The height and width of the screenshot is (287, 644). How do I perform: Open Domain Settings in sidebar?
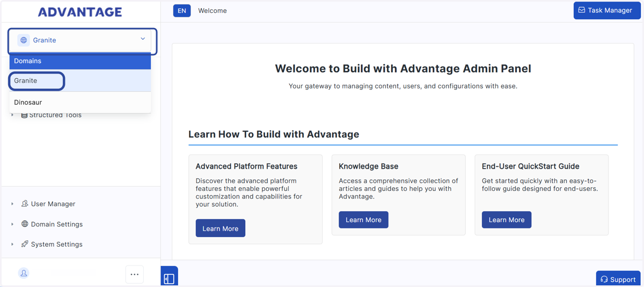tap(57, 224)
